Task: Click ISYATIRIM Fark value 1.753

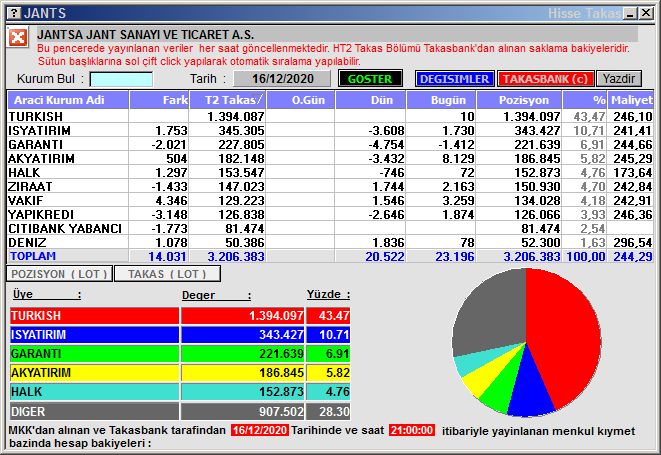Action: pyautogui.click(x=171, y=131)
